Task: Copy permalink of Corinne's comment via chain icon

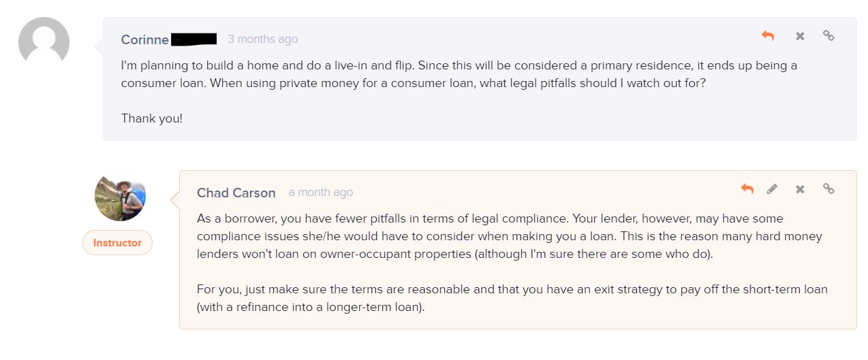Action: click(828, 35)
